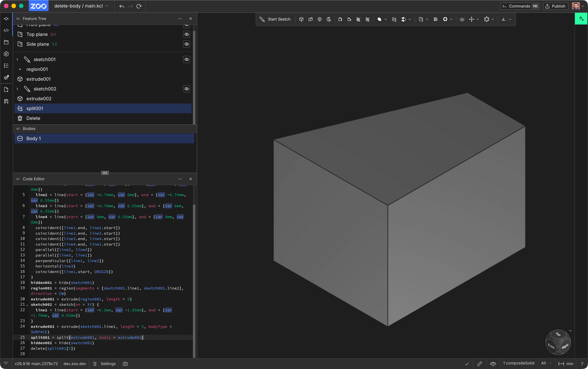588x369 pixels.
Task: Click the Start Sketch button
Action: pyautogui.click(x=275, y=19)
